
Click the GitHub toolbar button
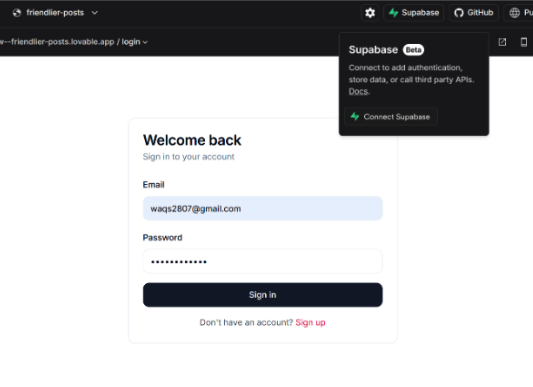(474, 13)
